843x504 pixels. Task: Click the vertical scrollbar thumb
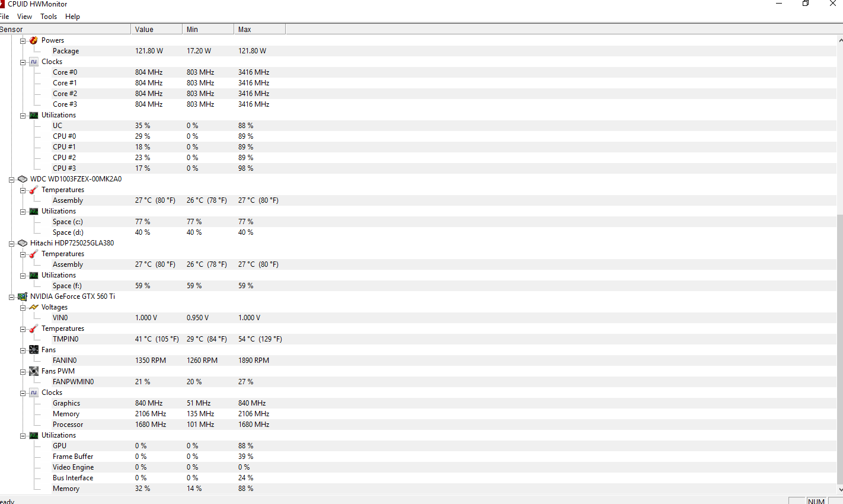click(840, 349)
